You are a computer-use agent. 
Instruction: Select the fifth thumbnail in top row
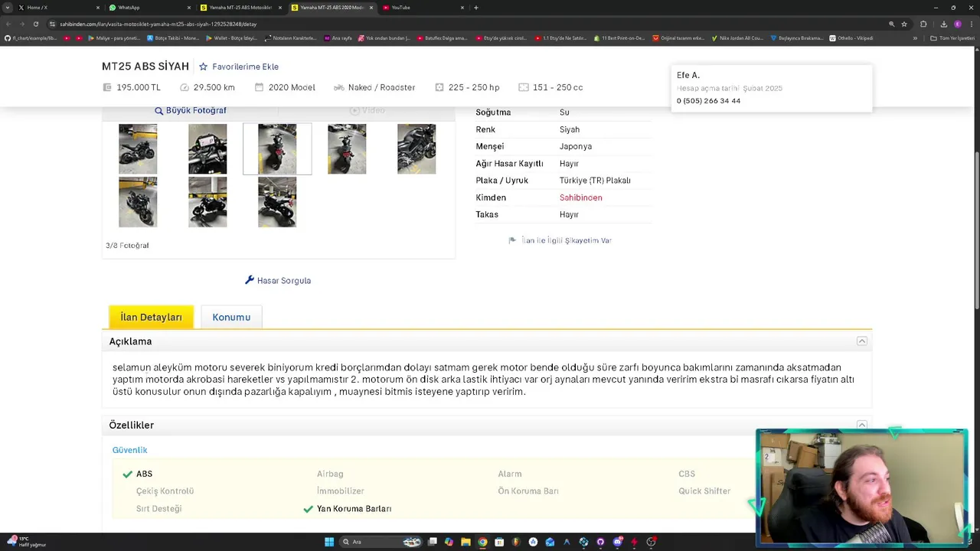[x=416, y=148]
